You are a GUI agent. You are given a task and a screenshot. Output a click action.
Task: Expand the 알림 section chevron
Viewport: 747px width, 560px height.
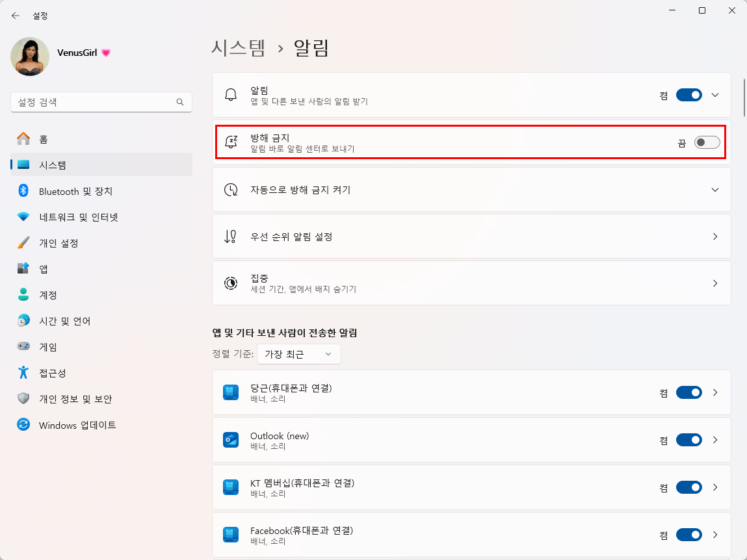[x=715, y=95]
